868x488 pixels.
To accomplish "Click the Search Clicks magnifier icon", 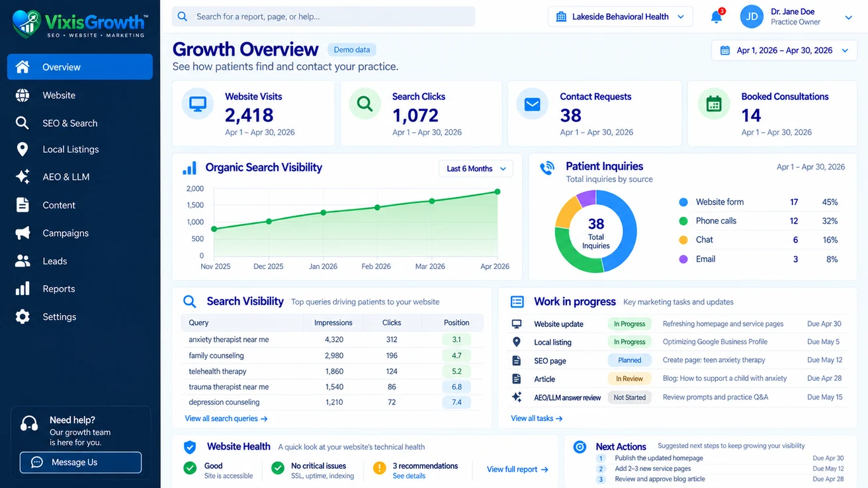I will coord(365,104).
